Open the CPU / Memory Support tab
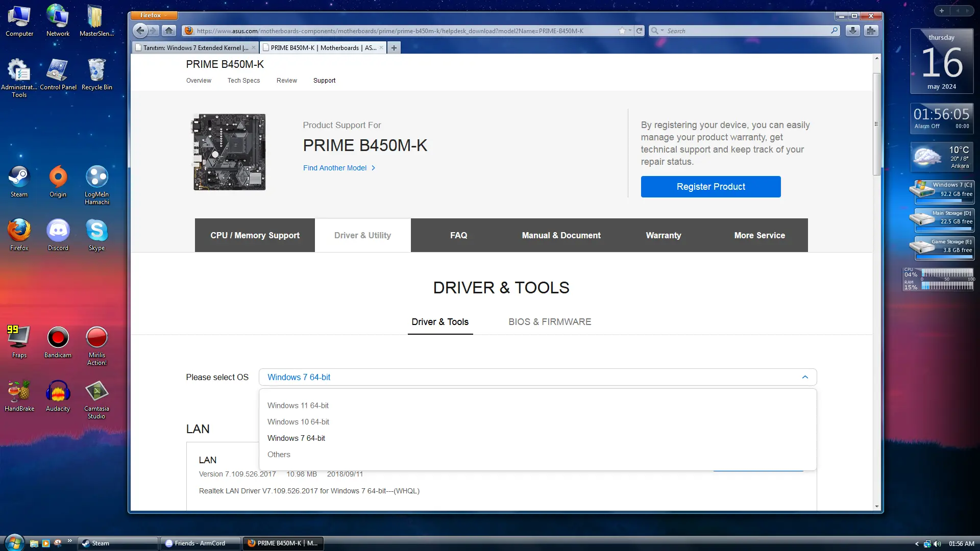This screenshot has width=980, height=551. 255,235
